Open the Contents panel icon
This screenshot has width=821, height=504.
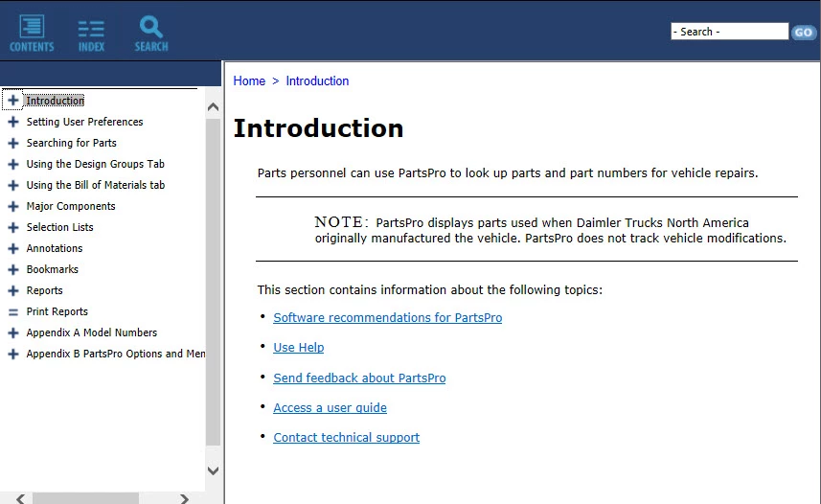click(32, 34)
